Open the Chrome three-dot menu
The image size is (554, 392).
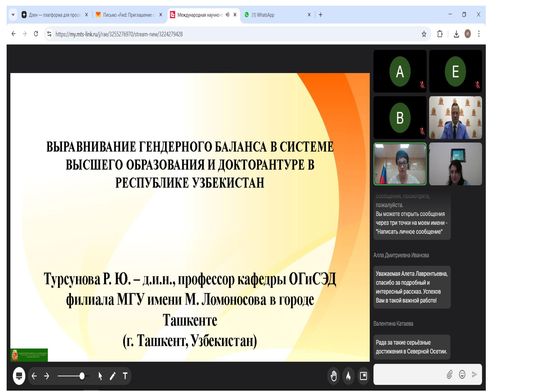pyautogui.click(x=479, y=34)
